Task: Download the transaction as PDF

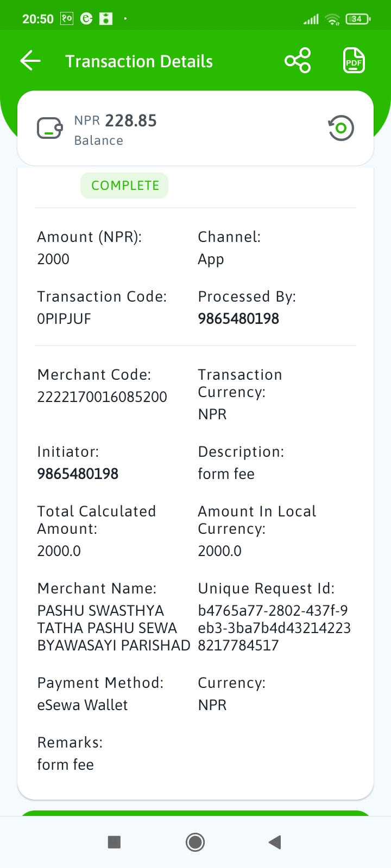Action: coord(354,60)
